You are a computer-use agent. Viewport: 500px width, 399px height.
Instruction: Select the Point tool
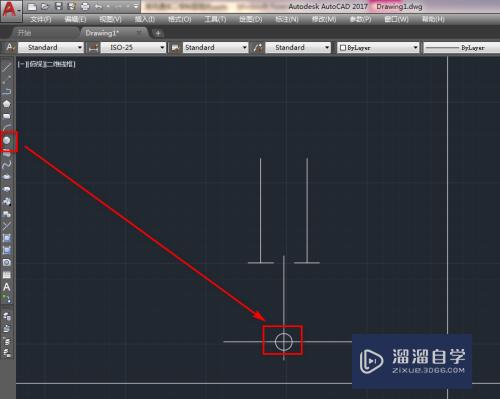[x=7, y=226]
